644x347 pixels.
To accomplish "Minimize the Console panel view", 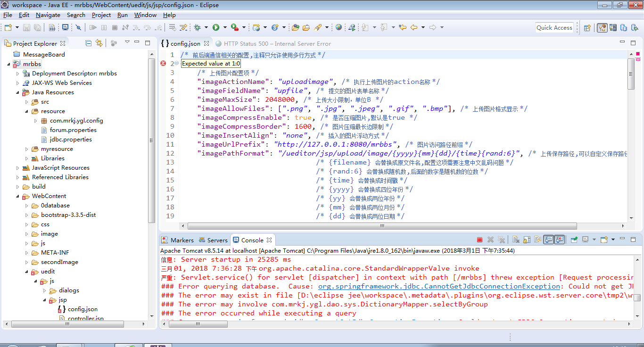I will tap(623, 240).
